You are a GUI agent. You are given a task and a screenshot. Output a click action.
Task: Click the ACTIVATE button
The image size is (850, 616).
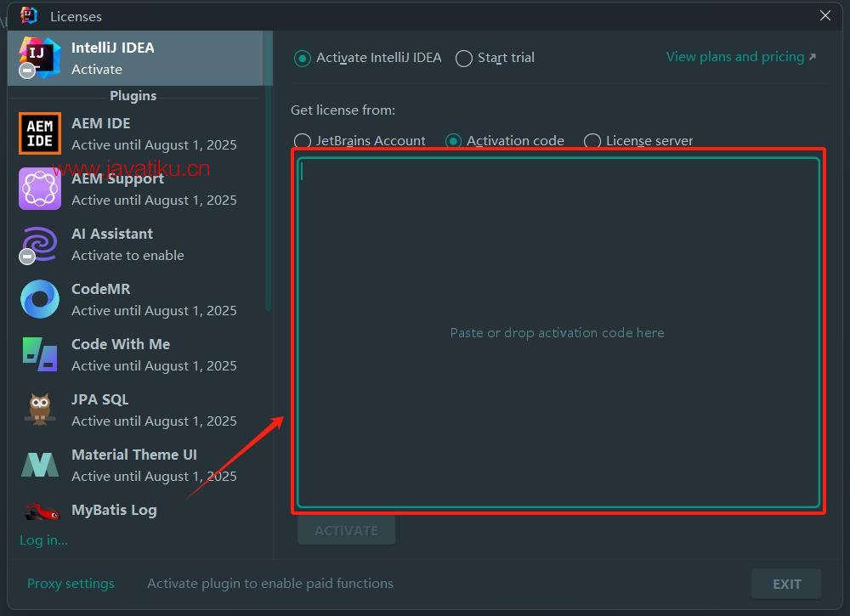(347, 530)
